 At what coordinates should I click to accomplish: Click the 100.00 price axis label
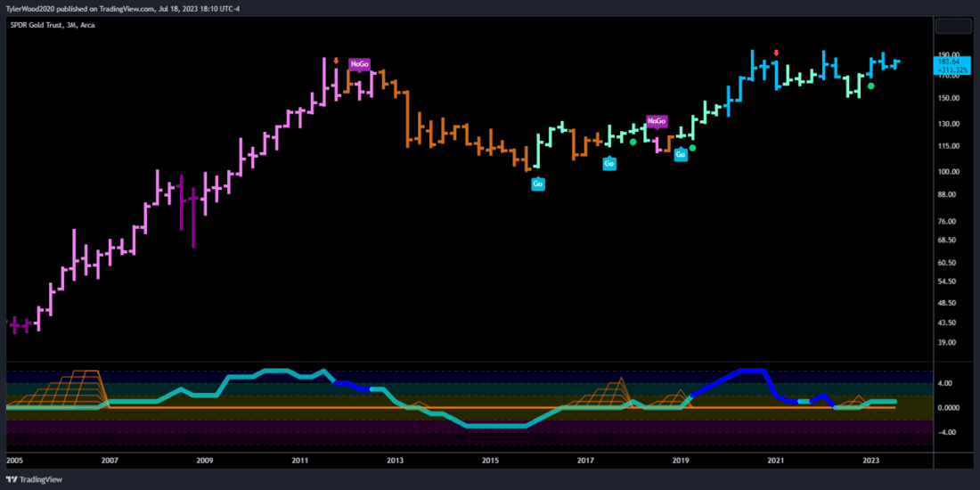(x=948, y=172)
